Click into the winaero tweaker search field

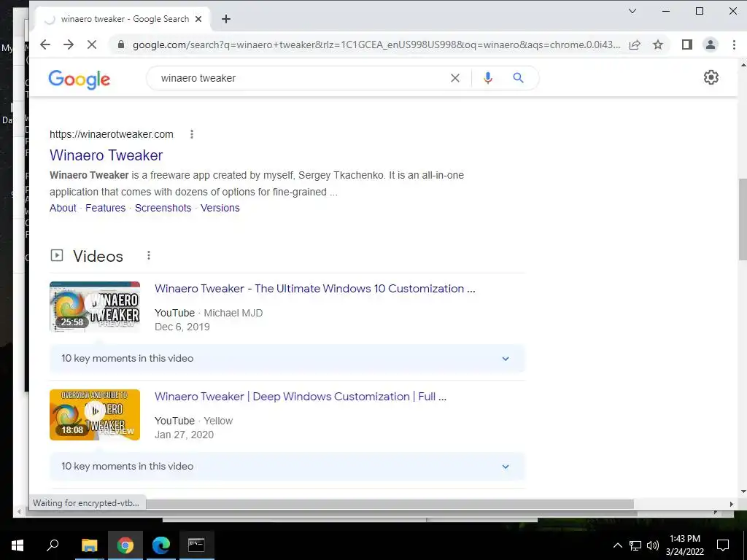click(300, 78)
